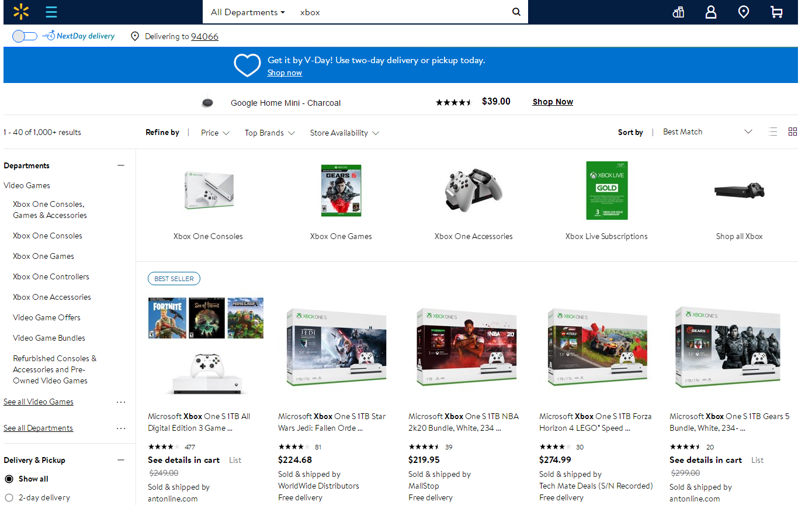Select the Show all delivery option
The image size is (812, 505).
pos(9,479)
